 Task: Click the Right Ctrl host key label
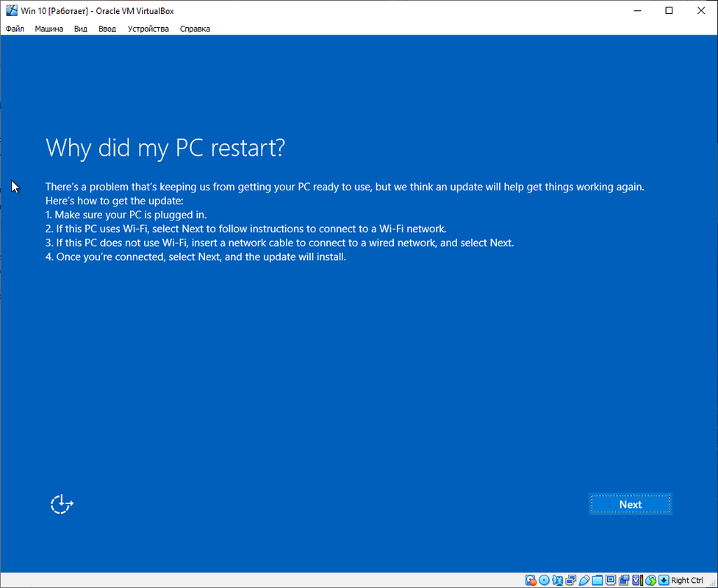[x=687, y=580]
